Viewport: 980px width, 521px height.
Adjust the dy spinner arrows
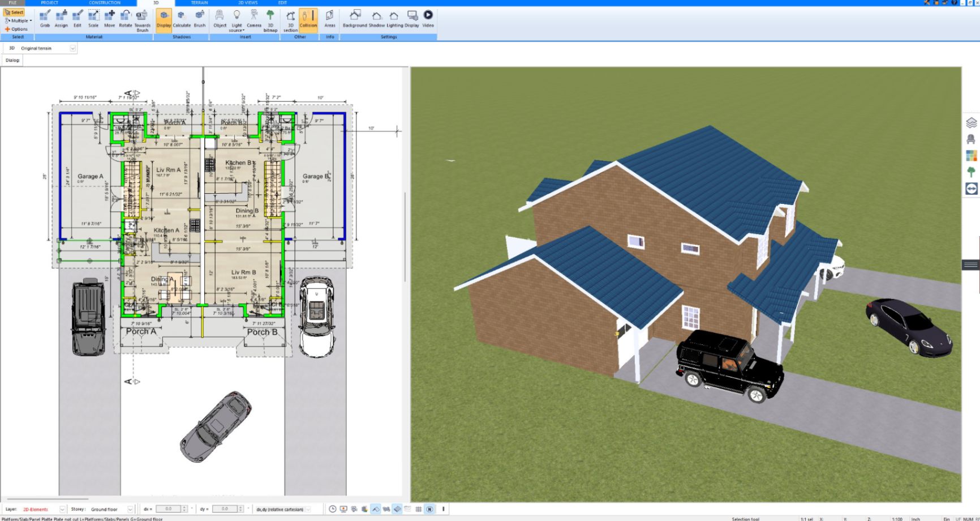(241, 509)
